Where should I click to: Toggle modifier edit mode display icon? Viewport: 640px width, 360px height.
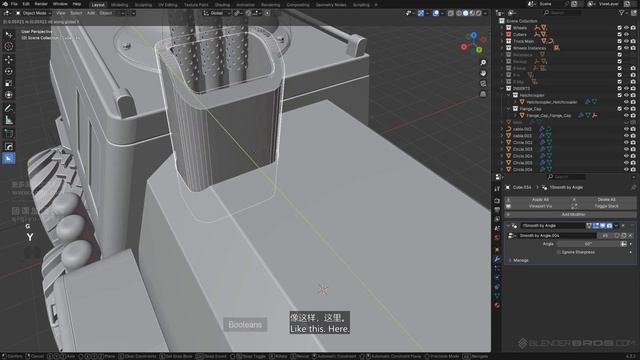596,226
